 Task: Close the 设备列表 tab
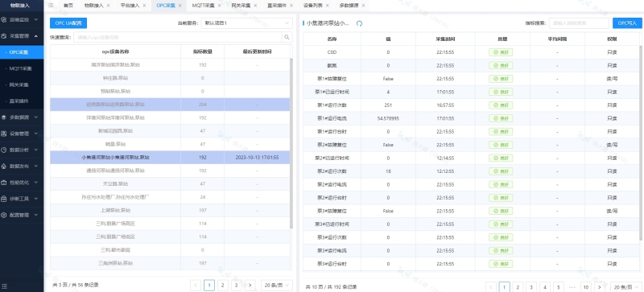(x=327, y=6)
